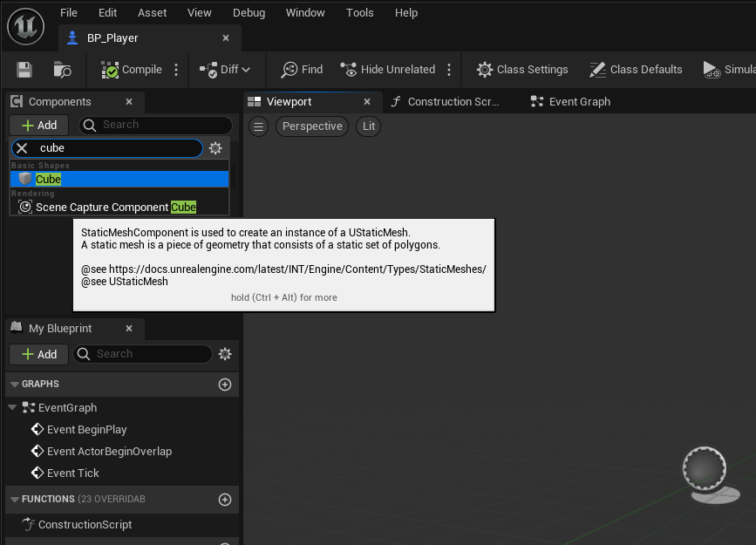
Task: Click Add in the Components panel
Action: 39,126
